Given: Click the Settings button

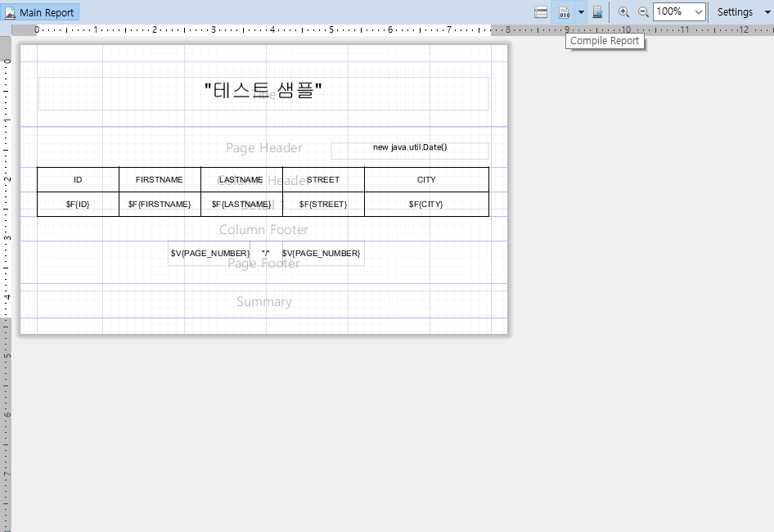Looking at the screenshot, I should 735,11.
